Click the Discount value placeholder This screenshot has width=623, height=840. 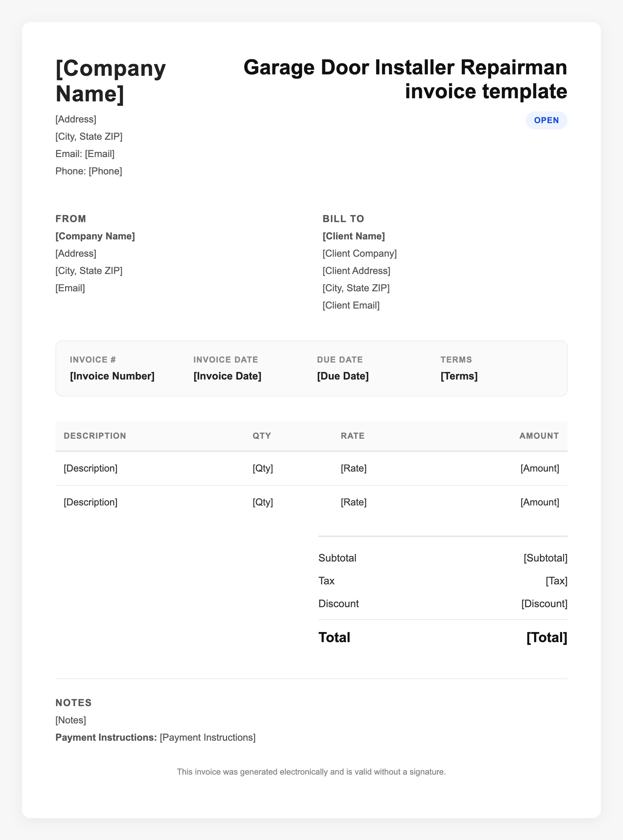544,604
